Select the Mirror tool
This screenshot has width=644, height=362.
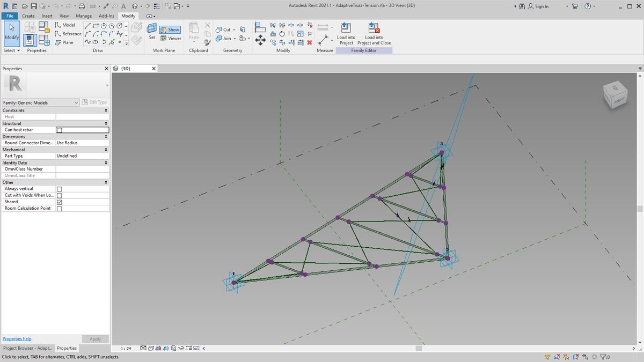point(273,25)
